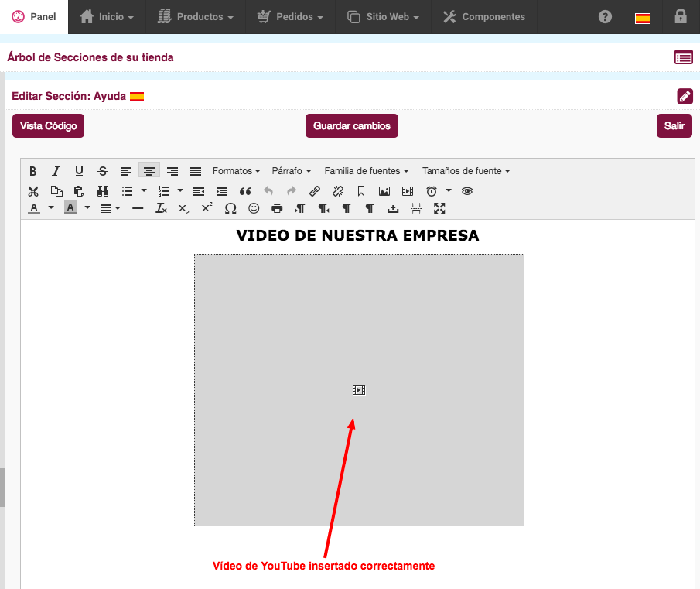
Task: Toggle bold formatting
Action: coord(32,171)
